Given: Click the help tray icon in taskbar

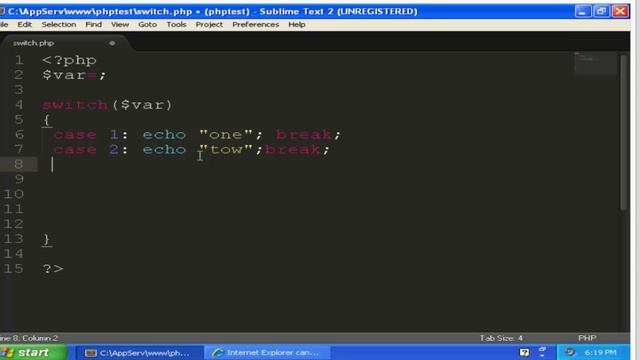Looking at the screenshot, I should (x=524, y=352).
